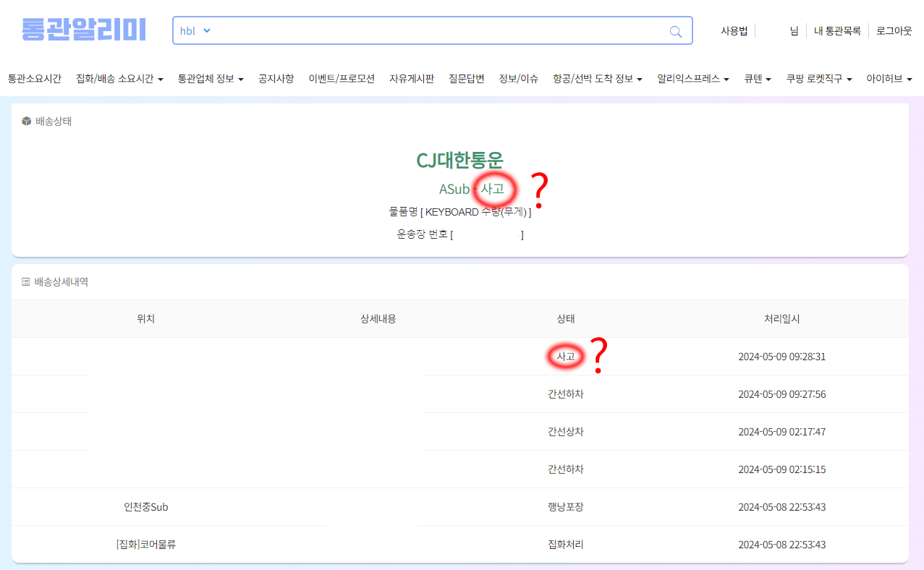Image resolution: width=924 pixels, height=570 pixels.
Task: Click the search magnifier icon
Action: pos(676,31)
